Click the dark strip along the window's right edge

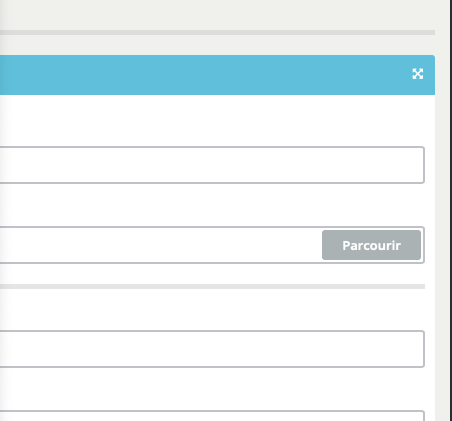(451, 210)
